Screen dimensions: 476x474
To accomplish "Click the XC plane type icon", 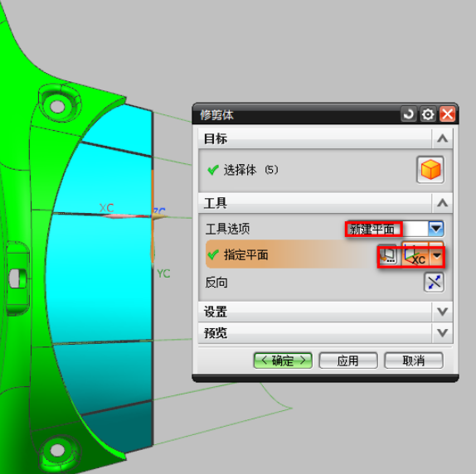I will (x=415, y=254).
